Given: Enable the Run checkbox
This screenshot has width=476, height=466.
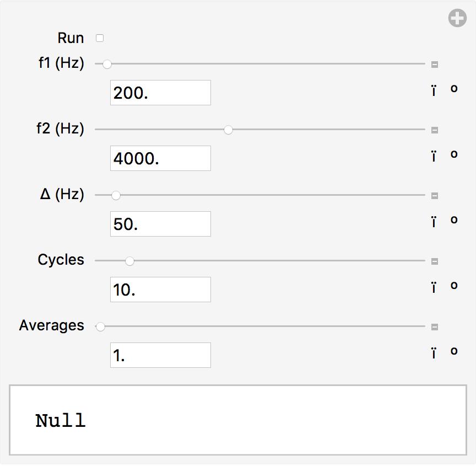Looking at the screenshot, I should [100, 38].
